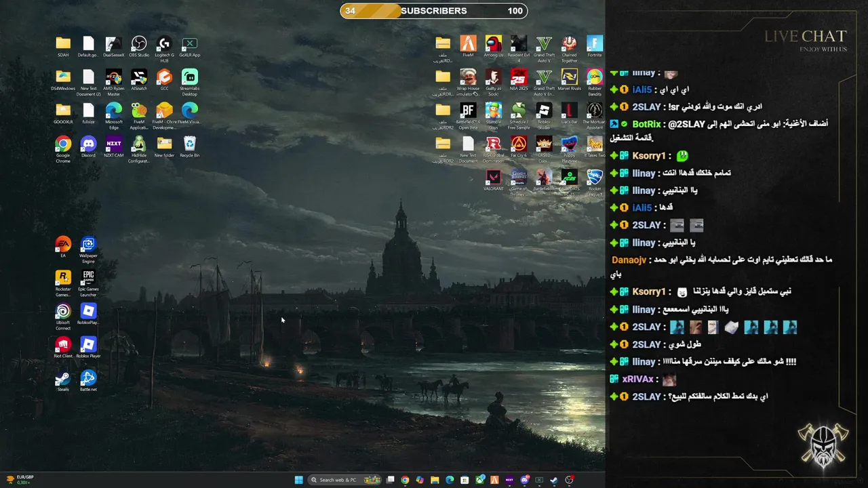Select the DS4Windows folder
Screen dimensions: 868x488
coord(63,80)
